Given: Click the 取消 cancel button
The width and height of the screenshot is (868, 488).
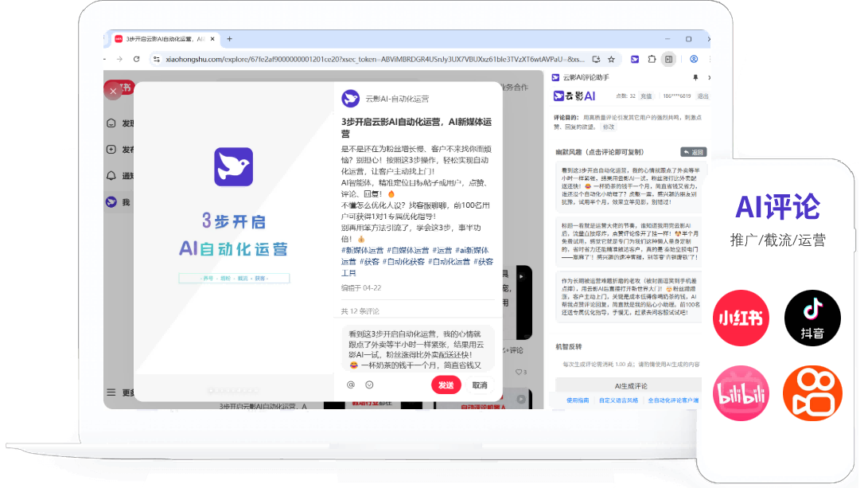Looking at the screenshot, I should click(480, 385).
